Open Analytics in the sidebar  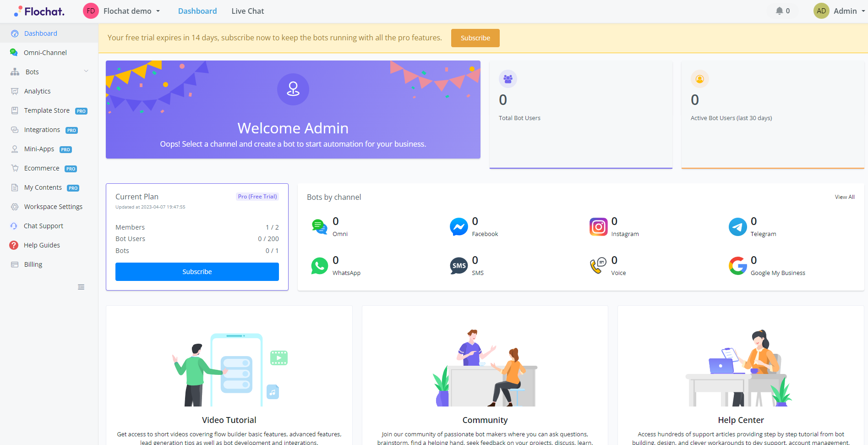coord(37,91)
